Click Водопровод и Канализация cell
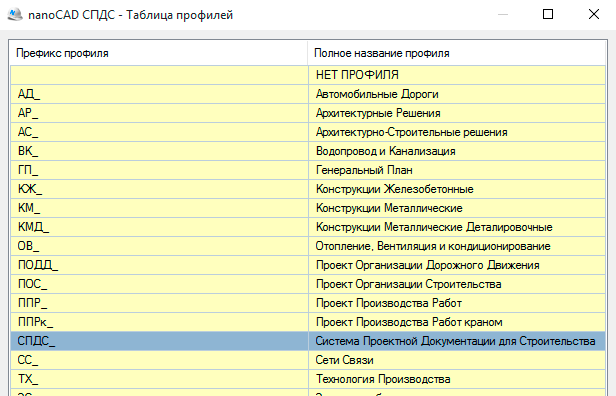This screenshot has width=616, height=396. click(x=457, y=151)
